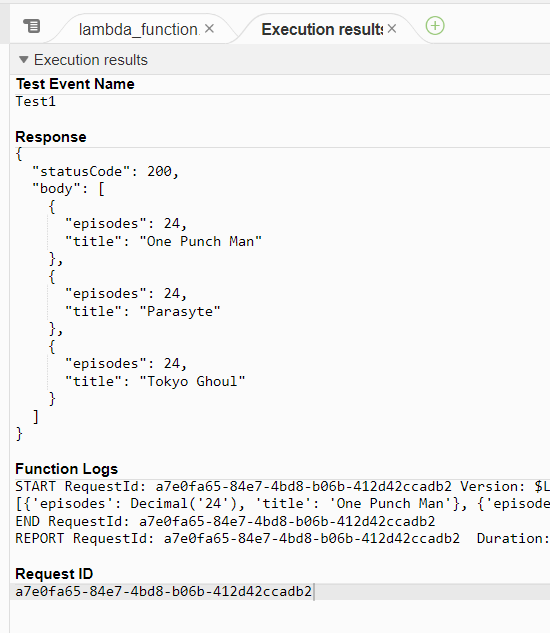Click the Test Event Name heading
Image resolution: width=550 pixels, height=633 pixels.
tap(75, 84)
